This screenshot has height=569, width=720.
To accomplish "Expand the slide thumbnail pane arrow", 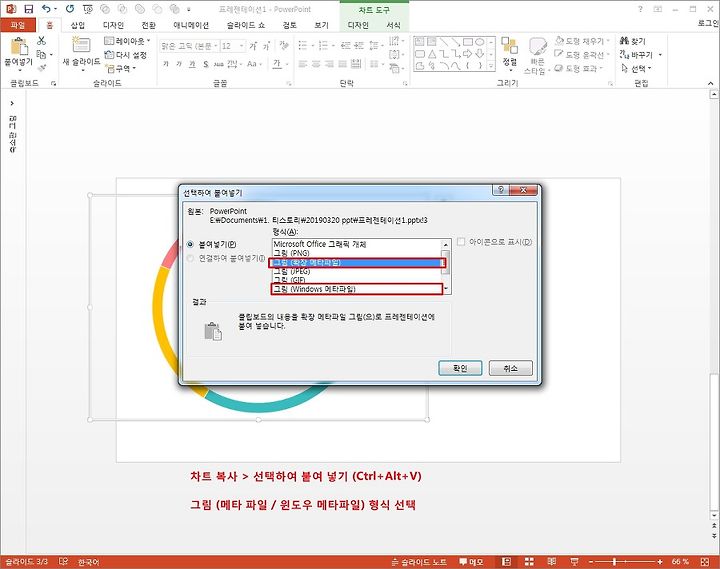I will coord(12,103).
